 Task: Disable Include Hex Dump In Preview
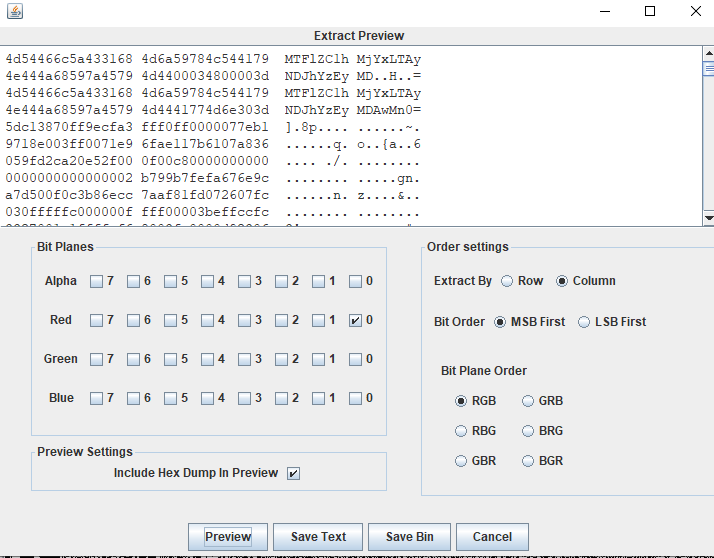pos(293,474)
